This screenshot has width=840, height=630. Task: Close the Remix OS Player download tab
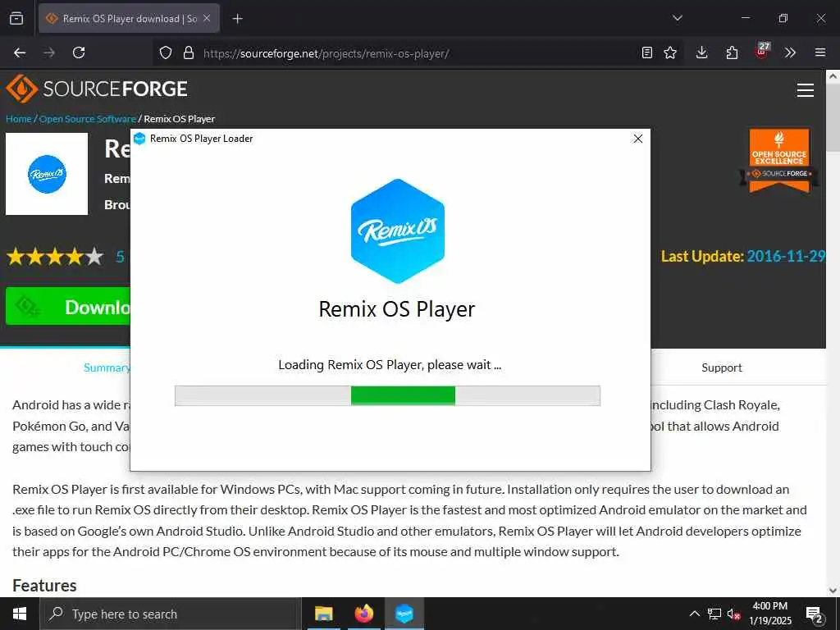pos(207,18)
